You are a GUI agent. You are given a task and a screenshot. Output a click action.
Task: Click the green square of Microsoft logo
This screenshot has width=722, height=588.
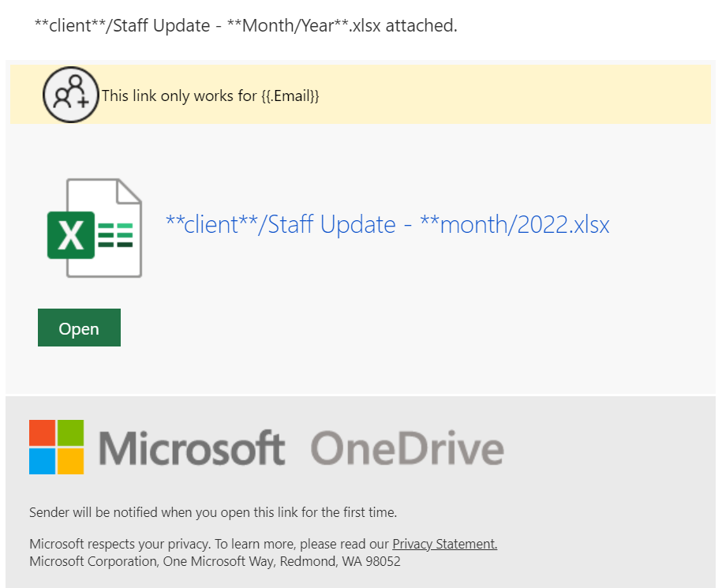click(70, 433)
